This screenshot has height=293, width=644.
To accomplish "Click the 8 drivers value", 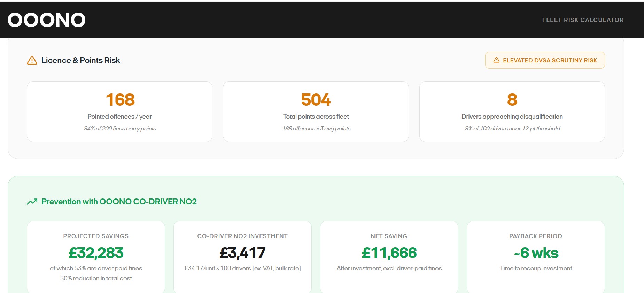I will tap(512, 100).
